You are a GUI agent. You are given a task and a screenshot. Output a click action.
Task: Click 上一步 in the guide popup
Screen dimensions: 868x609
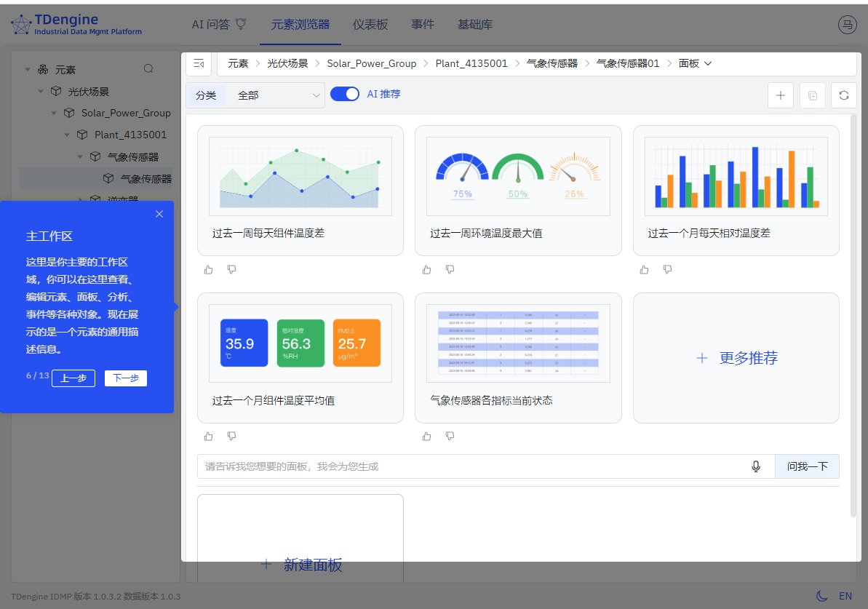pyautogui.click(x=73, y=378)
